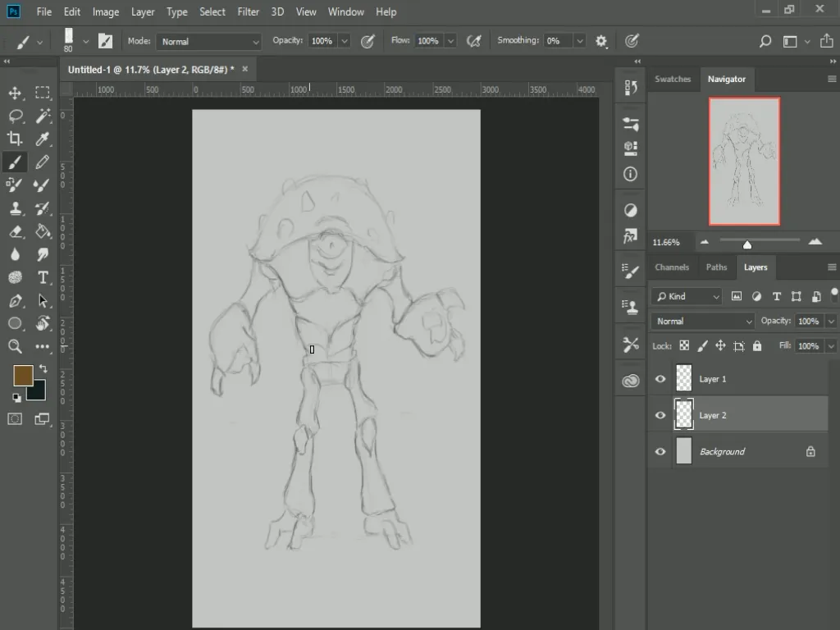Toggle pressure for size button
The image size is (840, 630).
click(x=632, y=41)
